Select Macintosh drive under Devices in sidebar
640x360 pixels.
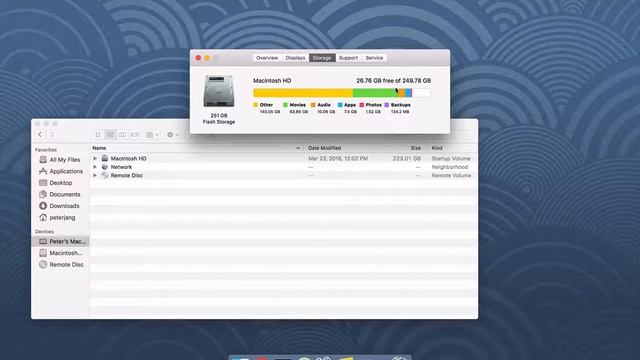(60, 253)
